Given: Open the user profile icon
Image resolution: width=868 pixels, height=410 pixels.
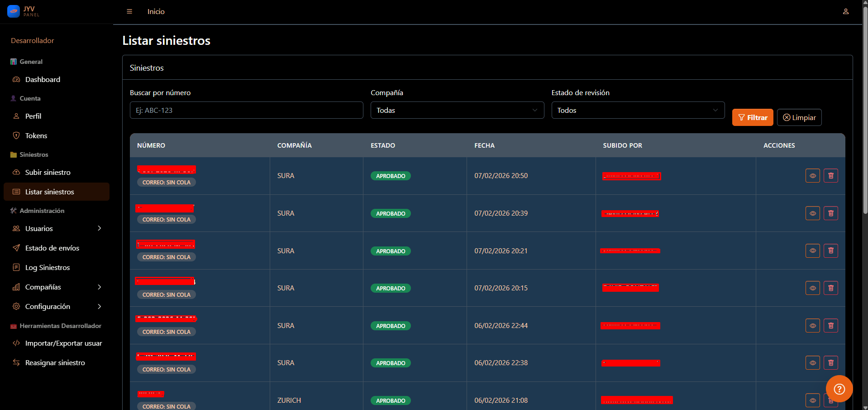Looking at the screenshot, I should pyautogui.click(x=845, y=12).
